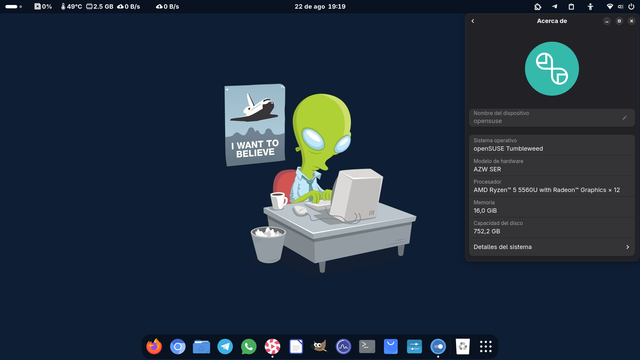640x360 pixels.
Task: Open the accessibility menu in top bar
Action: (590, 7)
